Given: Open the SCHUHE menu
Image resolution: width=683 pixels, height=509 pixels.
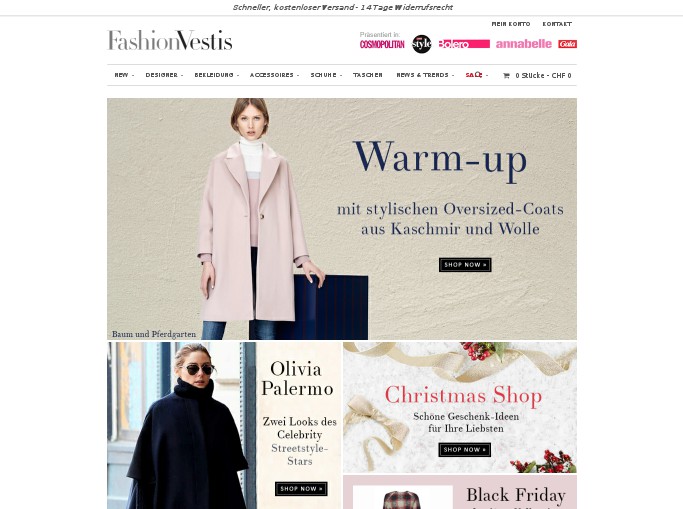Looking at the screenshot, I should [x=326, y=75].
